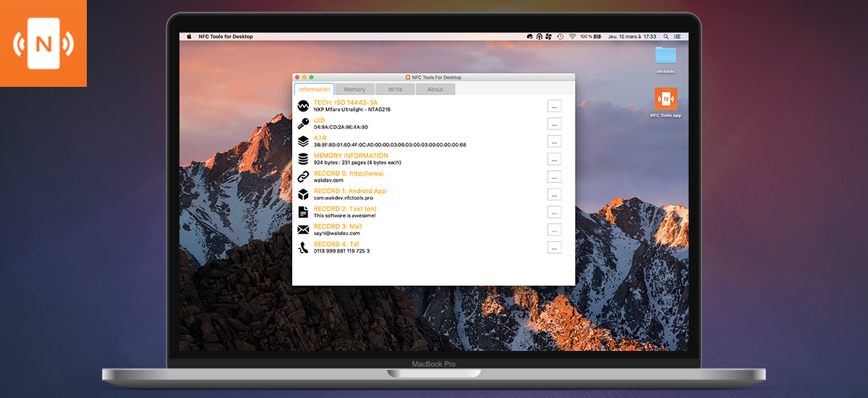Open options for RECORD 2 Text row
Screen dimensions: 868x398
coord(554,212)
